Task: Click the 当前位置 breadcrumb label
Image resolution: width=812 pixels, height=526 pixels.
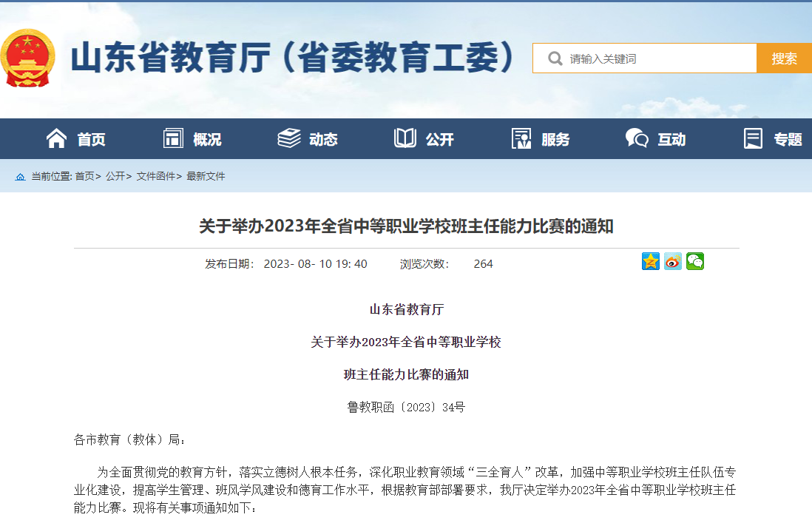Action: pyautogui.click(x=51, y=176)
